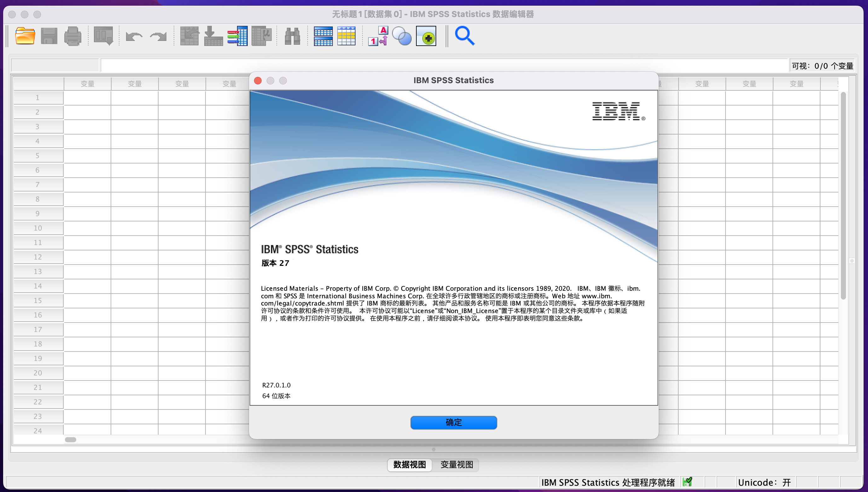Viewport: 868px width, 492px height.
Task: Click the horizontal scrollbar thumb under the grid
Action: 70,440
